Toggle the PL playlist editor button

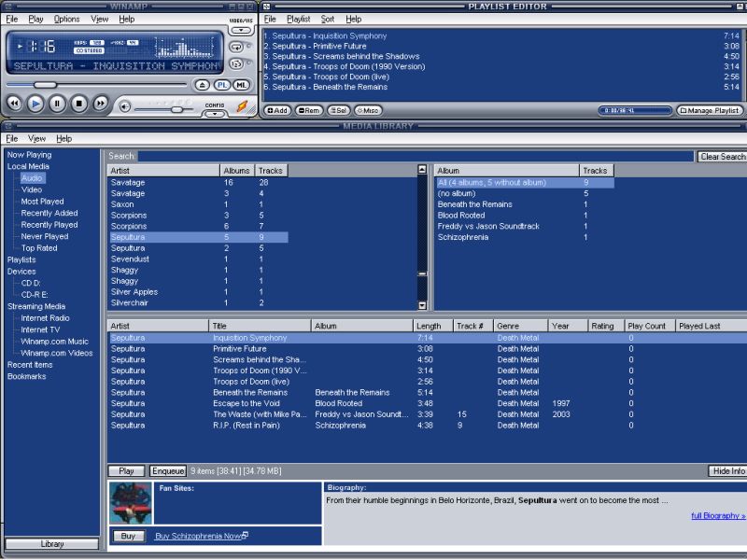point(222,85)
